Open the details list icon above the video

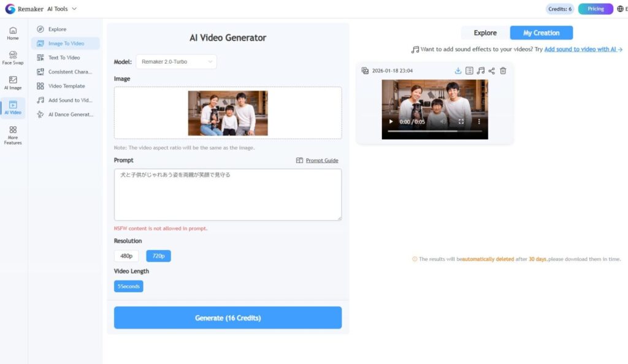tap(469, 71)
